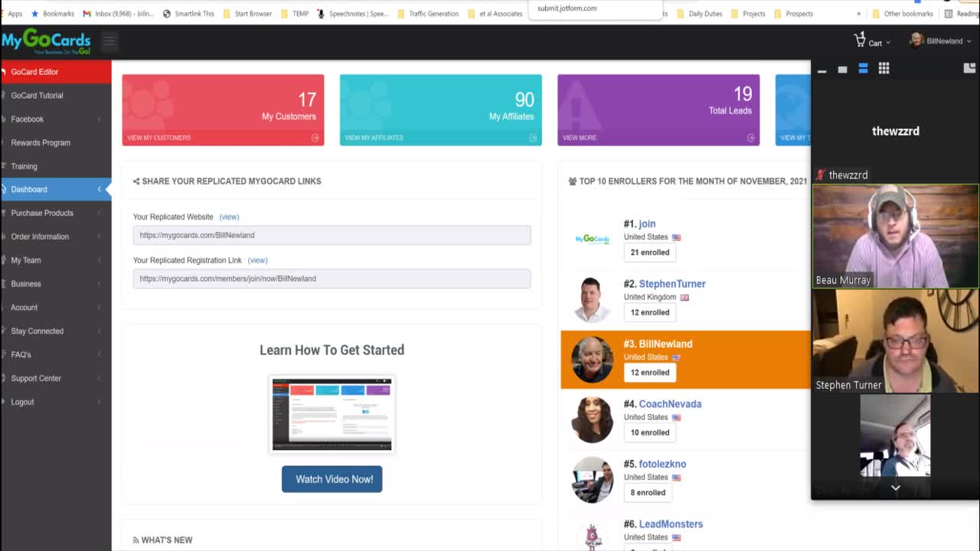
Task: Minimize the Zoom video panel
Action: 822,70
